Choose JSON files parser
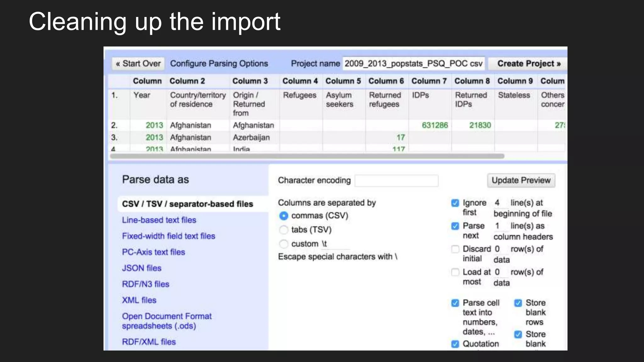 coord(142,268)
